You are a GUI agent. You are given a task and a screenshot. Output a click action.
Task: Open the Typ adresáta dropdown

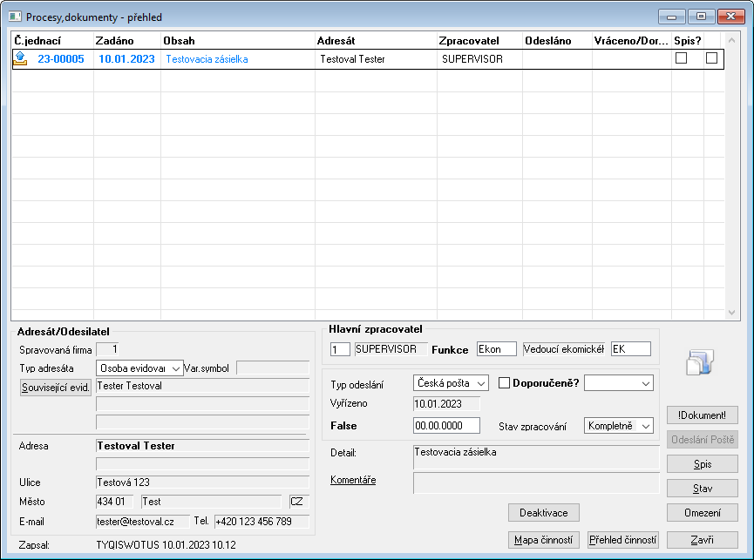point(140,368)
